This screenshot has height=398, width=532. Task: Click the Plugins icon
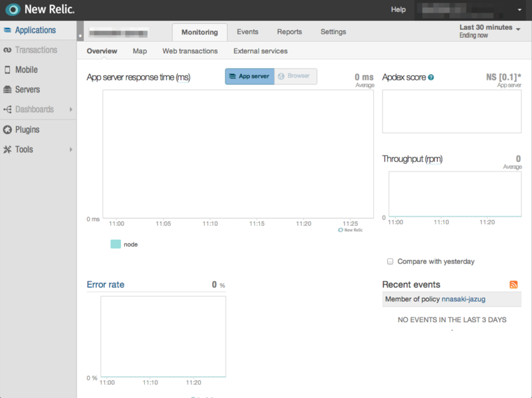click(7, 130)
